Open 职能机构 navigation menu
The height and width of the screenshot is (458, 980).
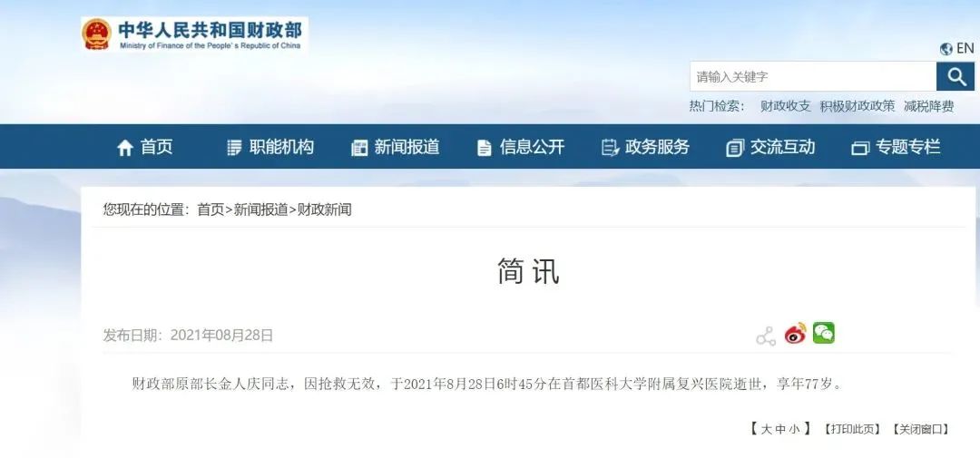coord(270,148)
